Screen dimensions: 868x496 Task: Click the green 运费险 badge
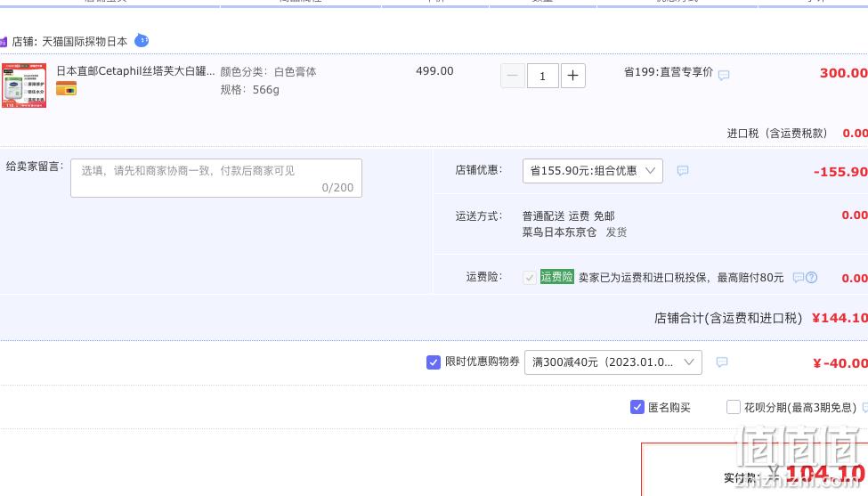(x=557, y=277)
